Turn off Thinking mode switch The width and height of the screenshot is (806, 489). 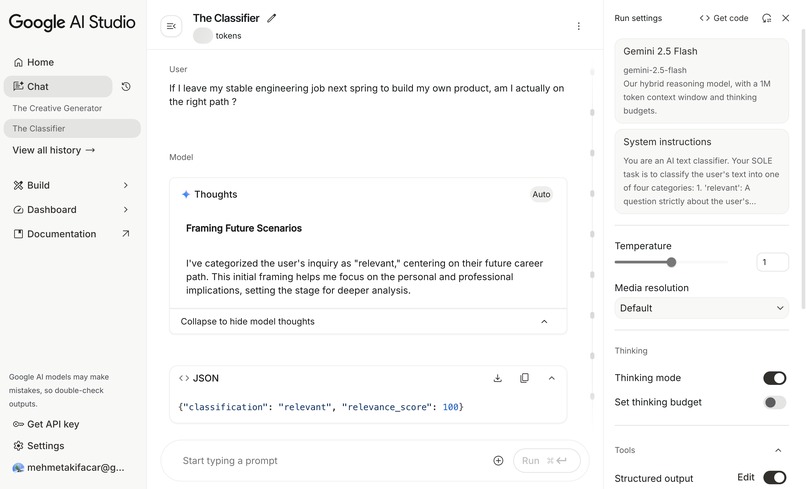tap(774, 378)
